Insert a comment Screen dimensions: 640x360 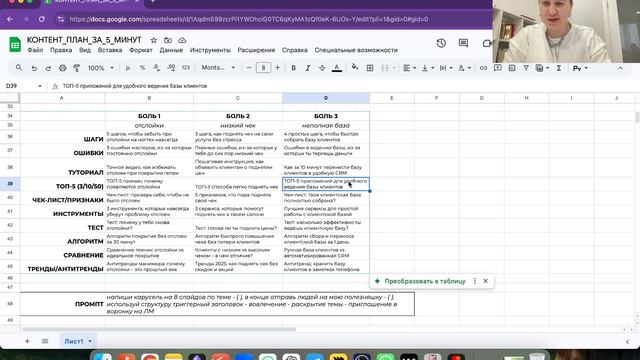[x=498, y=68]
